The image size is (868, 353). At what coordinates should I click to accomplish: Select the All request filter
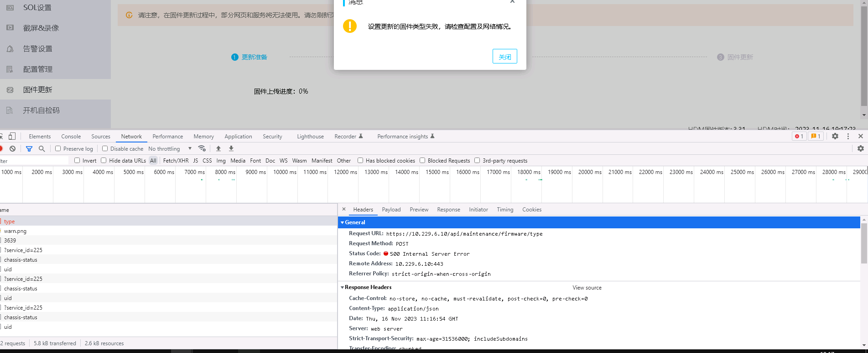(153, 161)
